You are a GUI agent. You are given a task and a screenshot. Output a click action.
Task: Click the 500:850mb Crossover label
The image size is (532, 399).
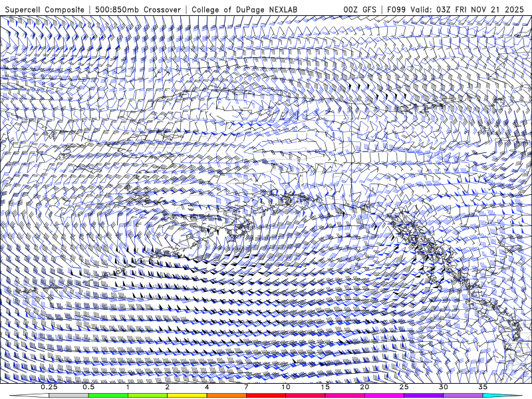138,9
